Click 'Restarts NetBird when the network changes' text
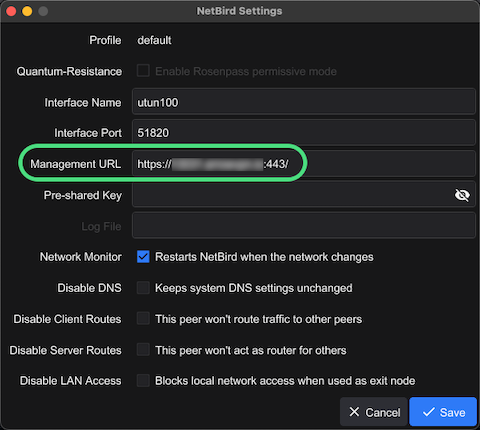 264,257
